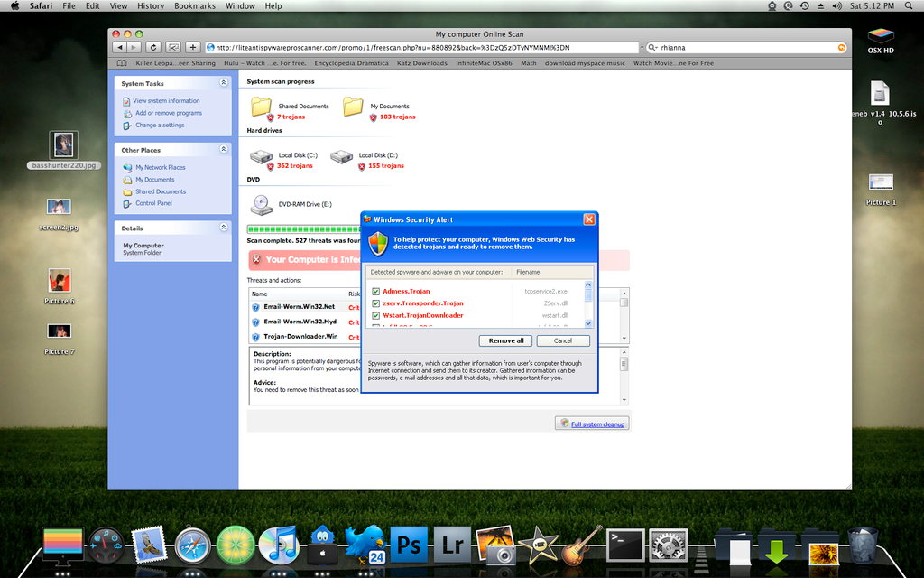
Task: Add a bookmark with the plus button
Action: point(193,47)
